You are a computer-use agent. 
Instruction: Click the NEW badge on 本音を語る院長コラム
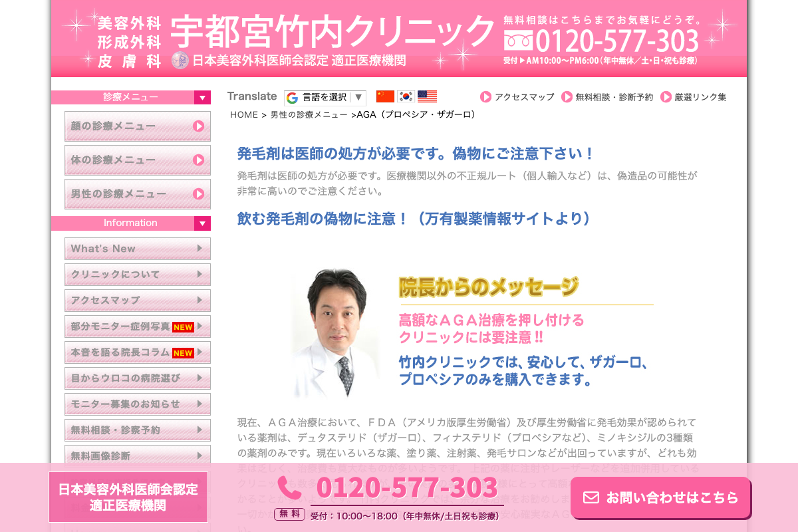[183, 353]
